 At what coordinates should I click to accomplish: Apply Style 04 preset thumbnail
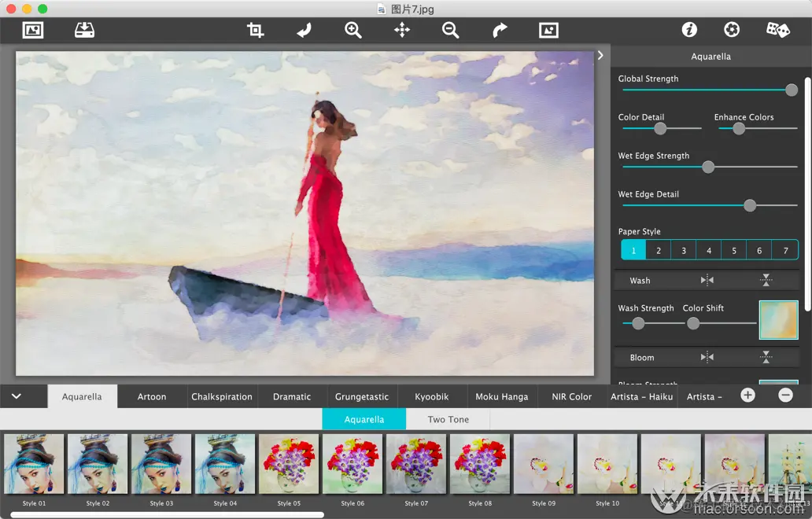tap(225, 464)
